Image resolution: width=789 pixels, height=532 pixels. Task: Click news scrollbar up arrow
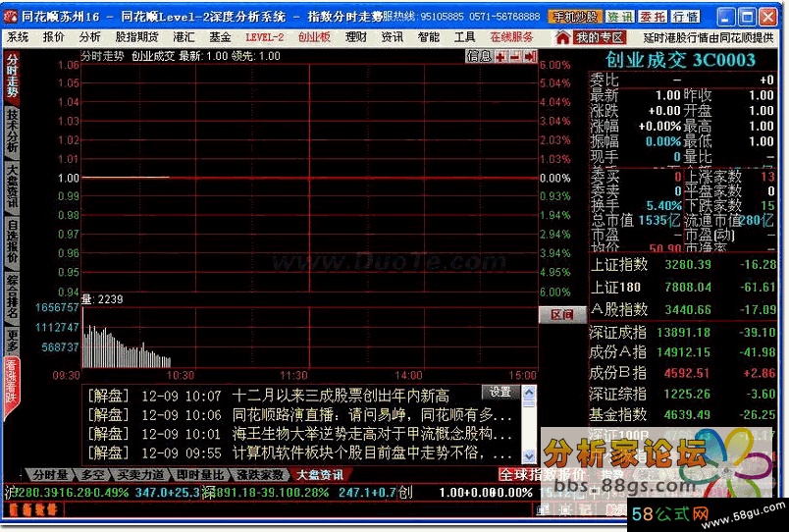pyautogui.click(x=529, y=392)
